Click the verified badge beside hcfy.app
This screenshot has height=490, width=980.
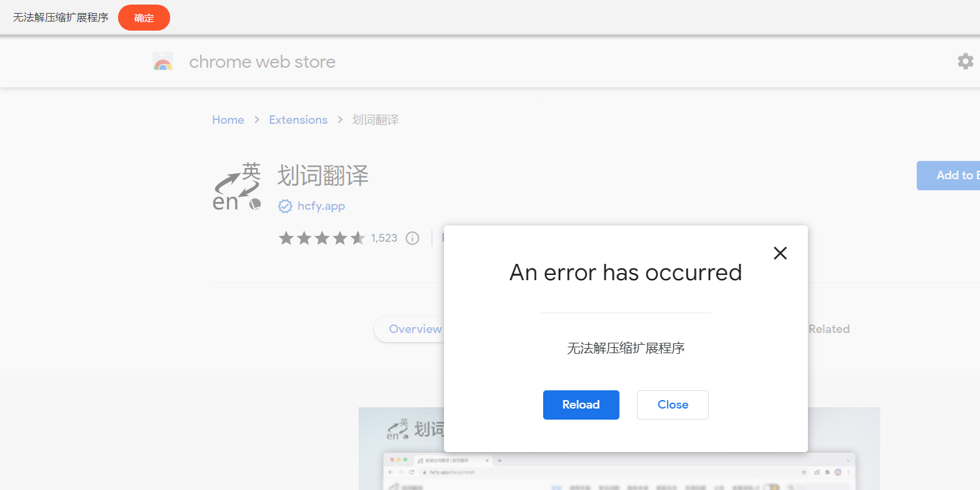285,206
